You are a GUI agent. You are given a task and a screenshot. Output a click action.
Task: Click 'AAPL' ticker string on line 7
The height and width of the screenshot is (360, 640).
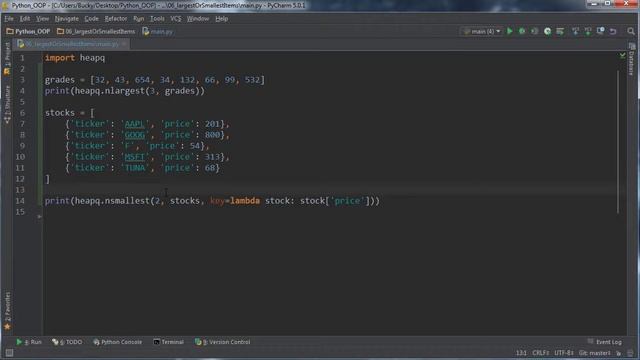[x=135, y=124]
